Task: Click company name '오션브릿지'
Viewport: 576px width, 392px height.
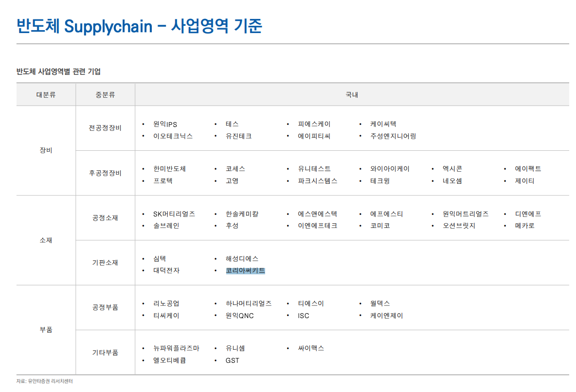Action: coord(459,226)
